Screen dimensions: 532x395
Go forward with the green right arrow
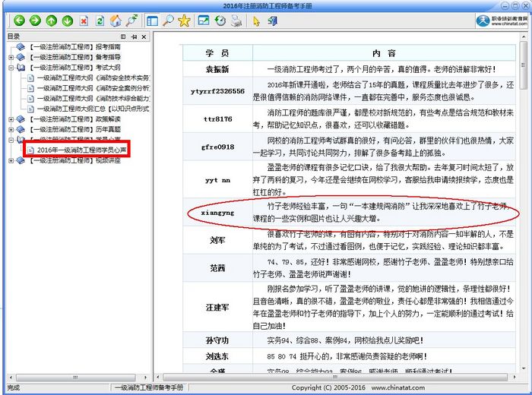[35, 21]
